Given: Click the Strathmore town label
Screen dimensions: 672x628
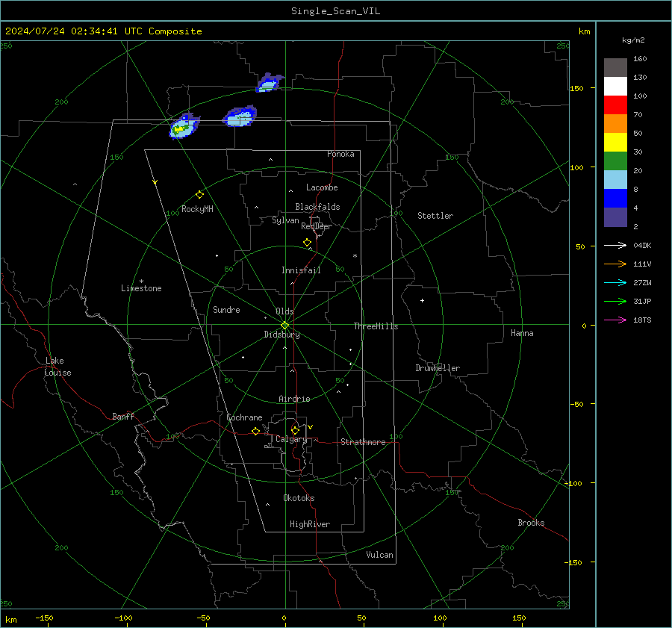Looking at the screenshot, I should [363, 442].
